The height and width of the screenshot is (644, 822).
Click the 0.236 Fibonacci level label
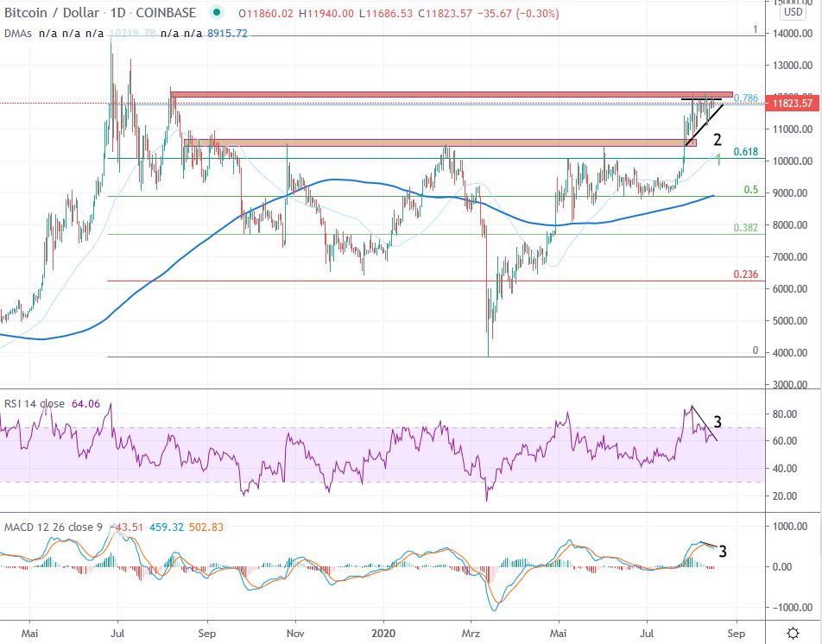point(745,274)
